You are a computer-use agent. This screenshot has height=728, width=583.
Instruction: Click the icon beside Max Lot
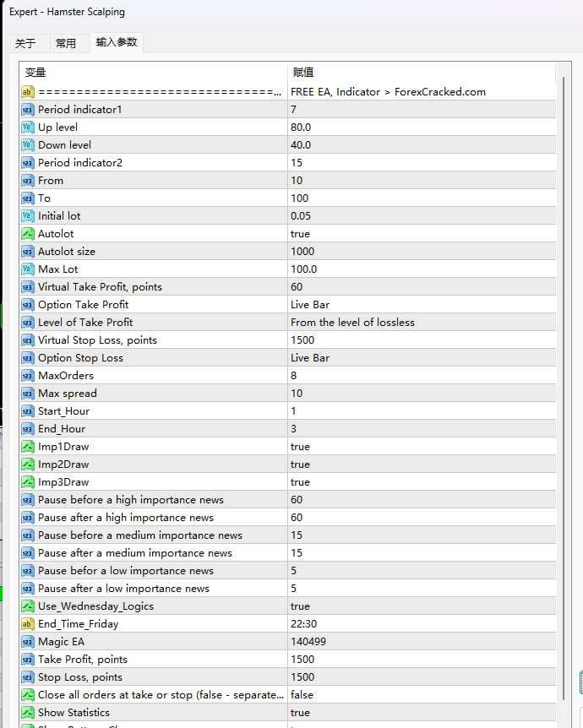pyautogui.click(x=27, y=269)
